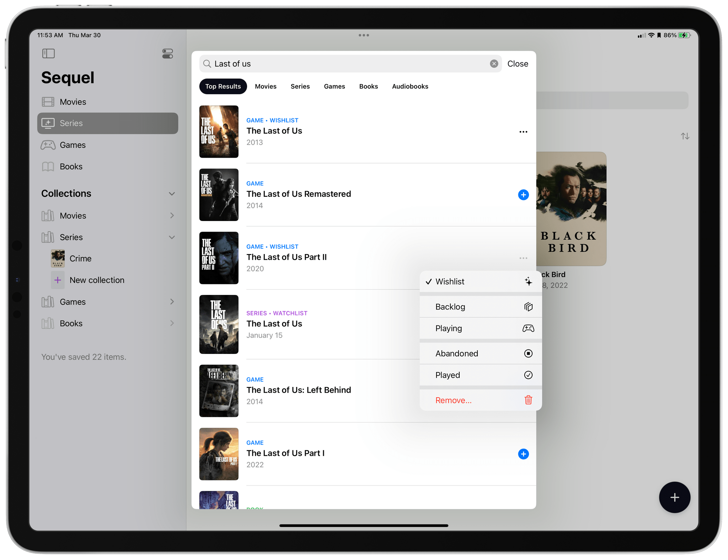Open more options for The Last of Us 2013
The image size is (728, 560).
coord(523,132)
